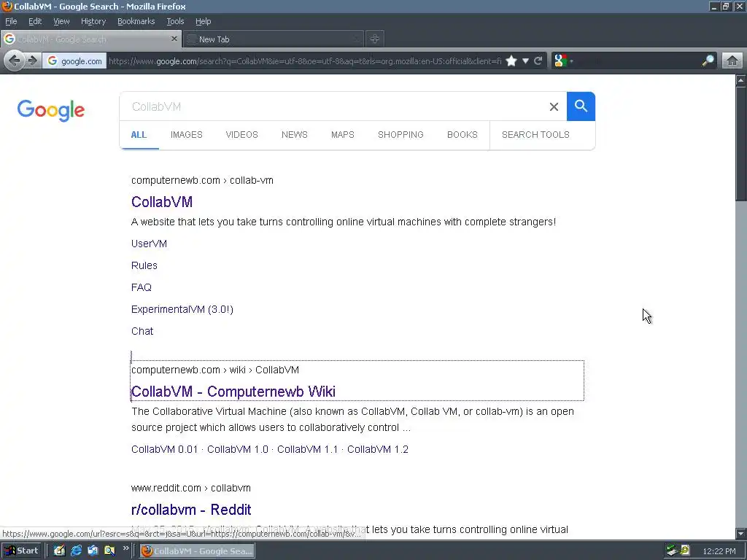Viewport: 747px width, 560px height.
Task: Switch to BOOKS results
Action: (462, 135)
